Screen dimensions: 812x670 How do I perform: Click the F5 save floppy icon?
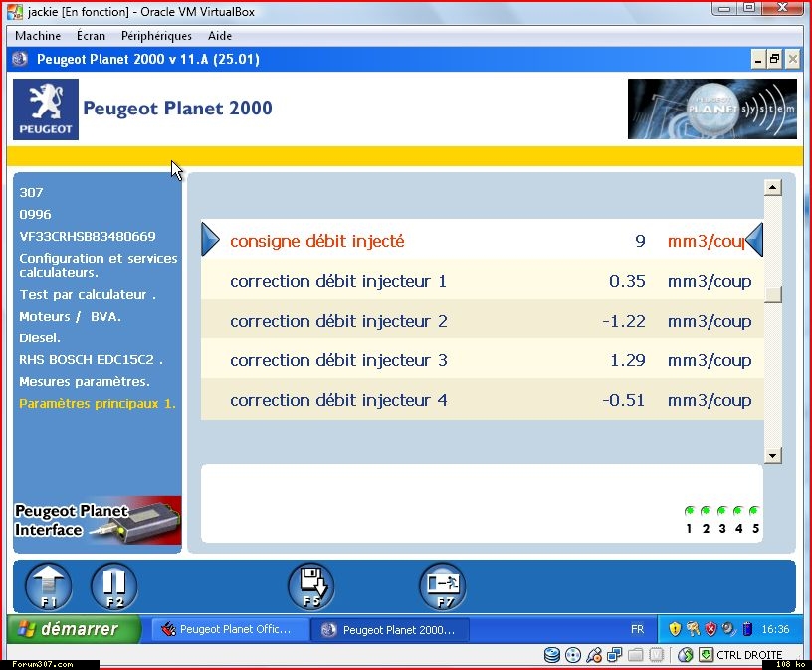point(311,586)
